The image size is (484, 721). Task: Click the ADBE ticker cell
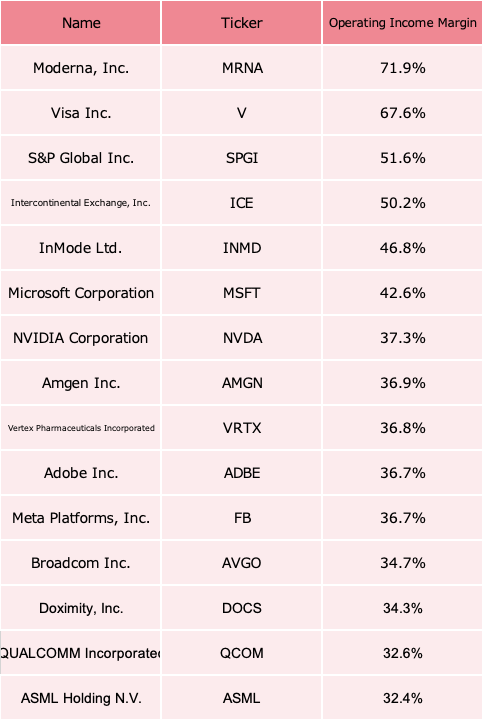click(241, 473)
